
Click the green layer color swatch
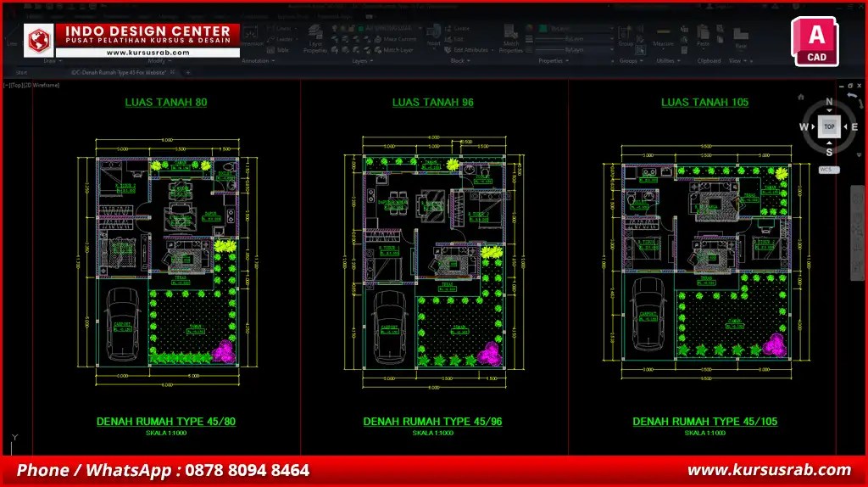coord(360,28)
